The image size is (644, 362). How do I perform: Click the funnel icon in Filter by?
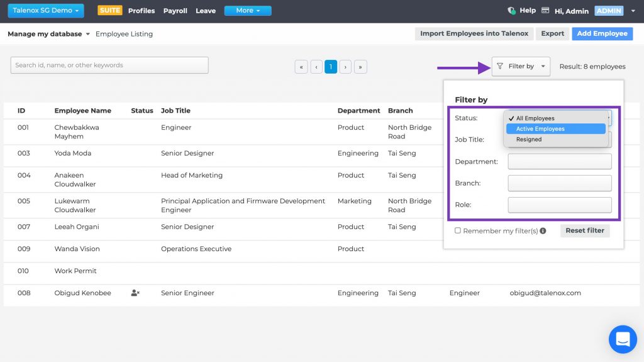click(500, 66)
